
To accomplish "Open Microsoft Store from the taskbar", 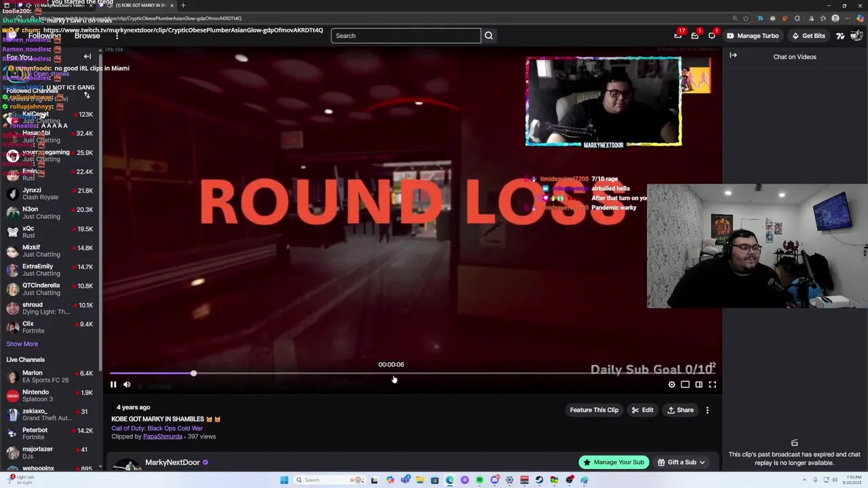I will click(435, 480).
